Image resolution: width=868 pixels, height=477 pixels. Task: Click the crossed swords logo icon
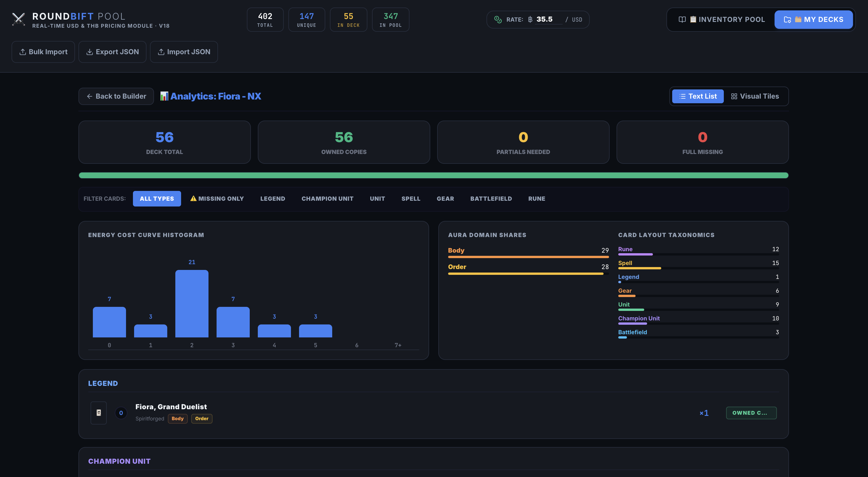point(18,20)
